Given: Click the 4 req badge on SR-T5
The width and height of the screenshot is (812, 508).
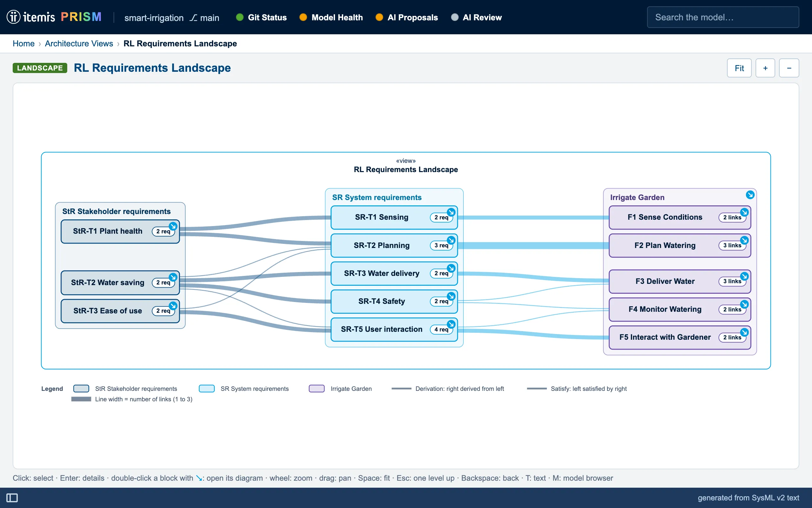Looking at the screenshot, I should (441, 329).
